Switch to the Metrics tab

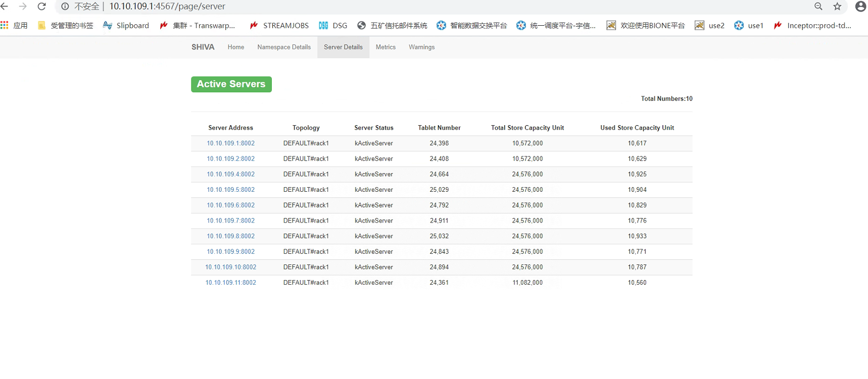(385, 47)
